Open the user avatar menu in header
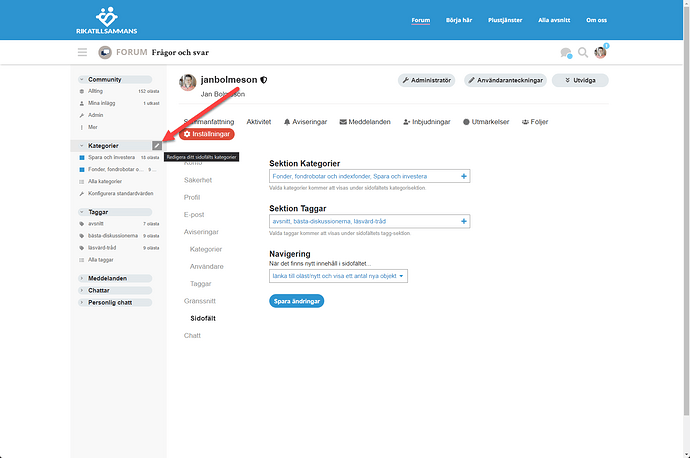690x458 pixels. (600, 53)
